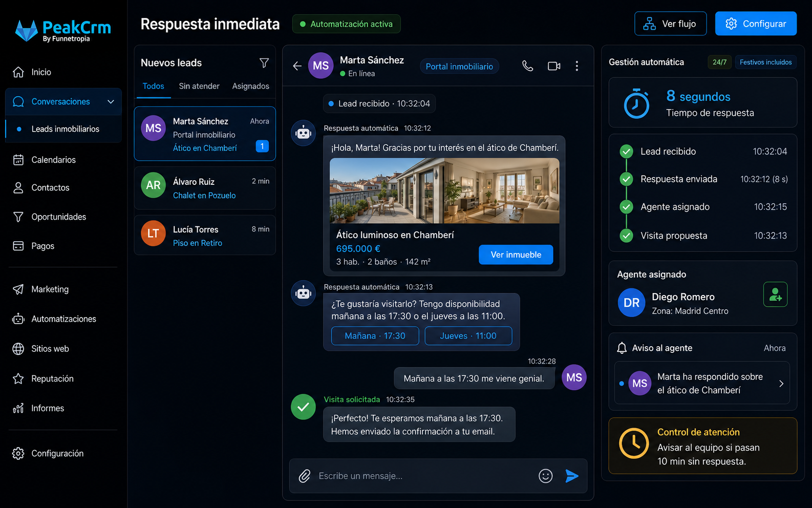Click the Configurar button
Viewport: 812px width, 508px height.
[x=756, y=24]
